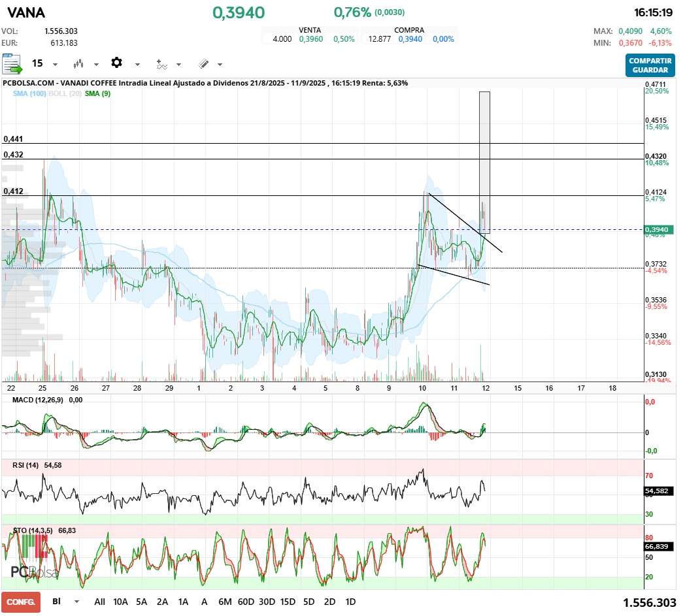Open the document export list icon

point(12,64)
